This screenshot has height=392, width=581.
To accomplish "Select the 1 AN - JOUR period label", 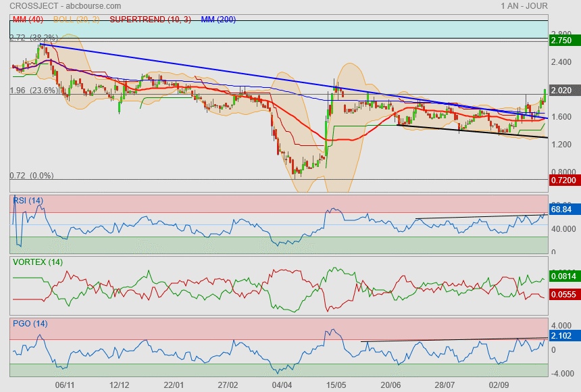I will [524, 6].
